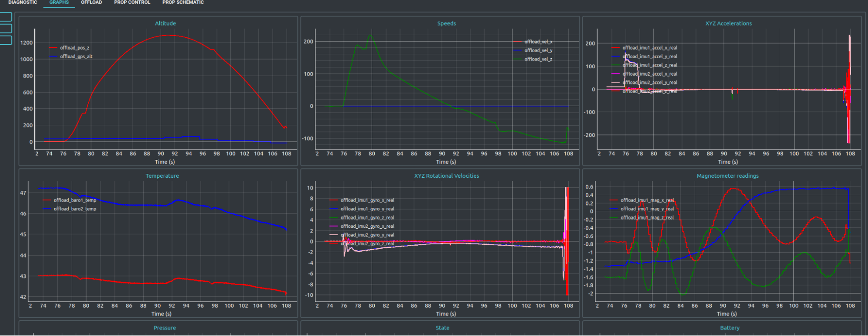
Task: Click Time (s) label under Temperature plot
Action: (x=161, y=314)
